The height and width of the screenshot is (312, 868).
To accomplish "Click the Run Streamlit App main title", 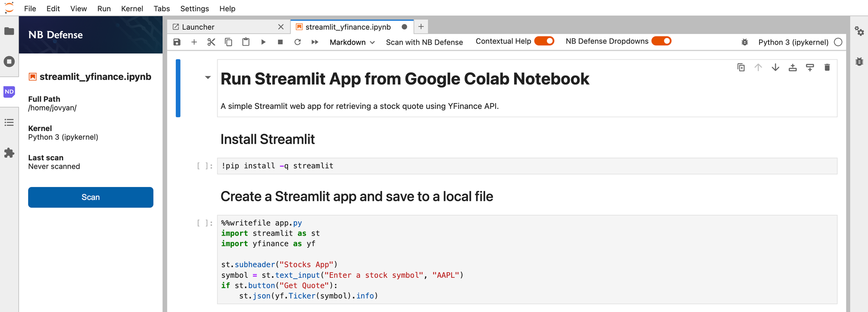I will point(405,79).
